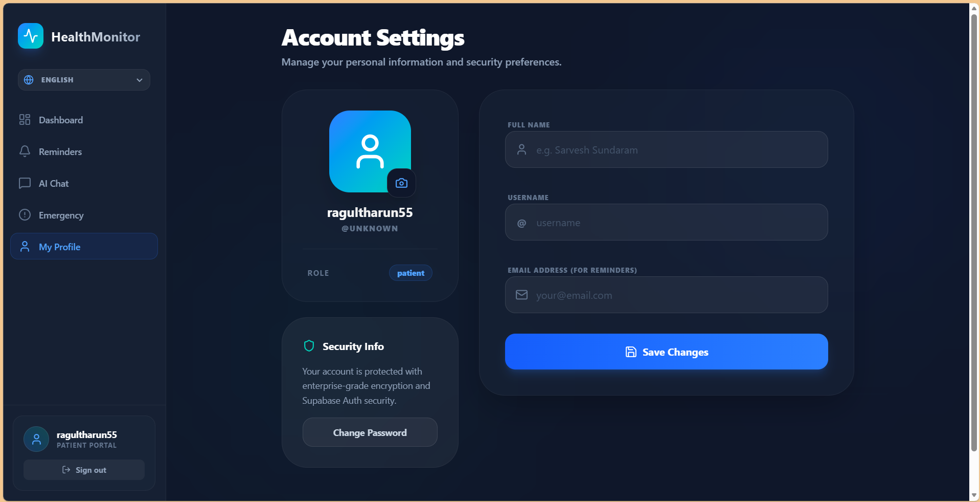Focus the Email Address input field
The image size is (980, 502).
point(666,295)
